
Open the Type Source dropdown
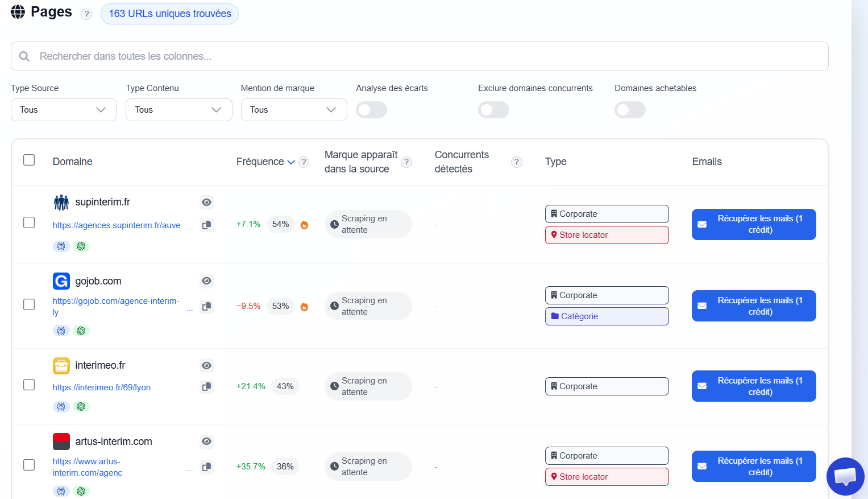(x=64, y=110)
